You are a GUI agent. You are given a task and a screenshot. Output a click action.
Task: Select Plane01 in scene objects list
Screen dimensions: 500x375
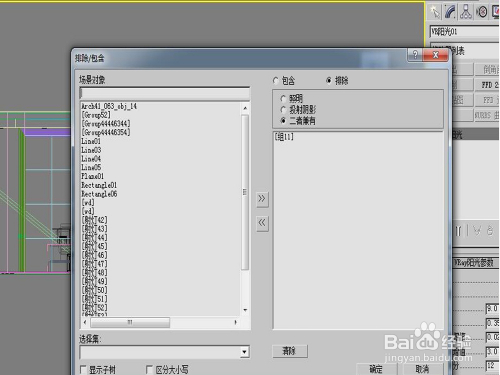(x=93, y=176)
